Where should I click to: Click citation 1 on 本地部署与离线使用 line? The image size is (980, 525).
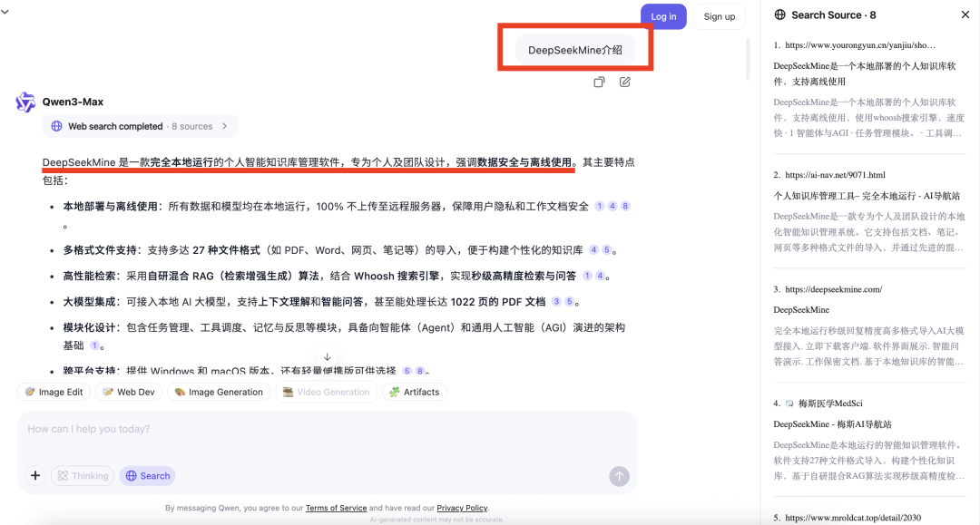pos(600,206)
